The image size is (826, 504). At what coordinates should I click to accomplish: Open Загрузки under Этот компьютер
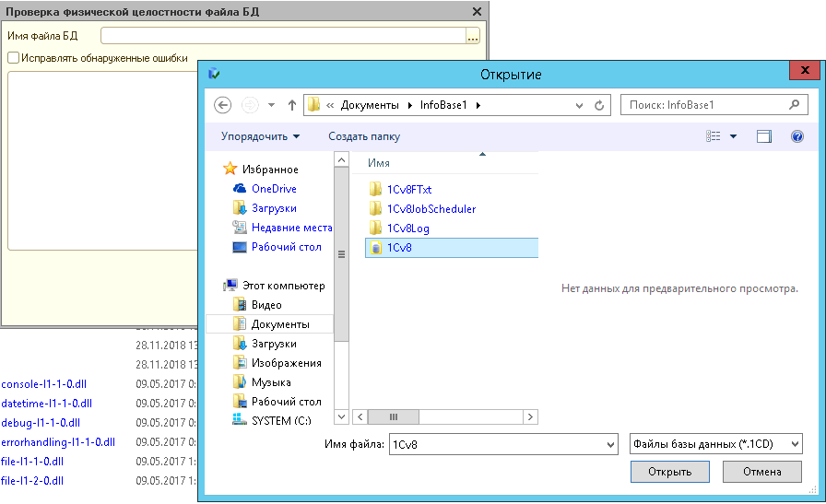pyautogui.click(x=274, y=344)
